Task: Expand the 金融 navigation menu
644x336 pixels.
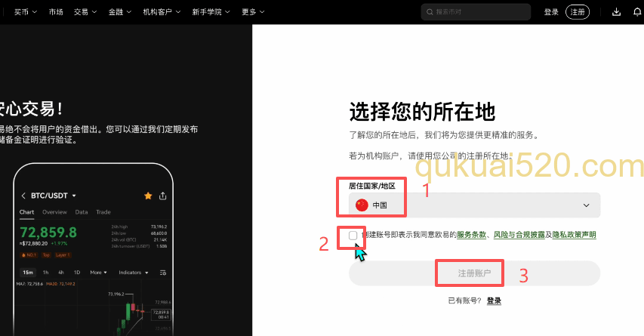Action: pos(119,12)
